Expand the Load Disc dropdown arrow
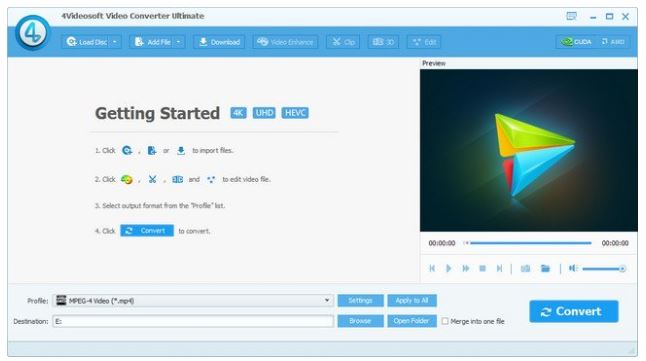 click(115, 42)
